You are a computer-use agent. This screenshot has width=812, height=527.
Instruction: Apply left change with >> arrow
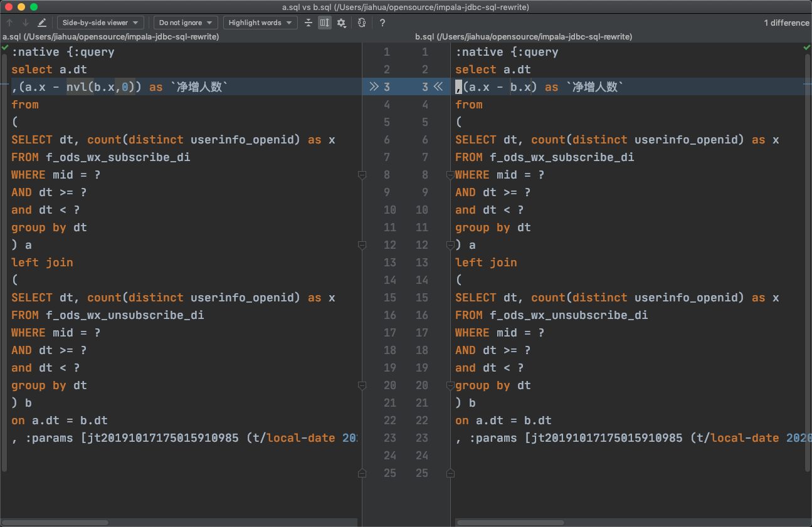pos(374,87)
